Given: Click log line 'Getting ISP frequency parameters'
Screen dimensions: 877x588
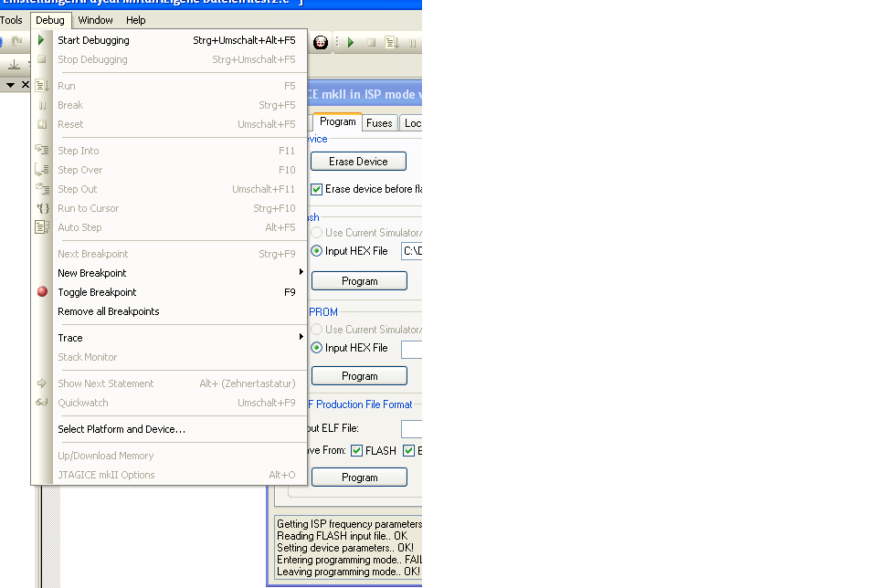Looking at the screenshot, I should point(349,524).
